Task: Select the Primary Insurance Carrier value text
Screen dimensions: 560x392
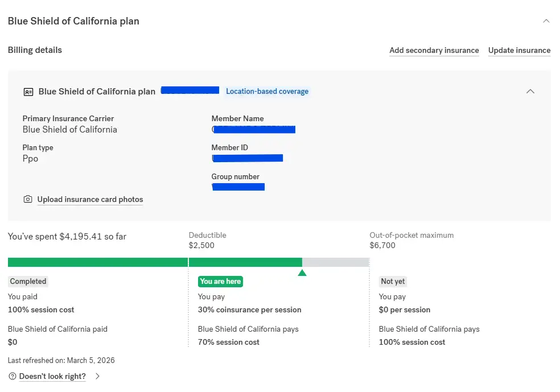Action: [x=69, y=130]
